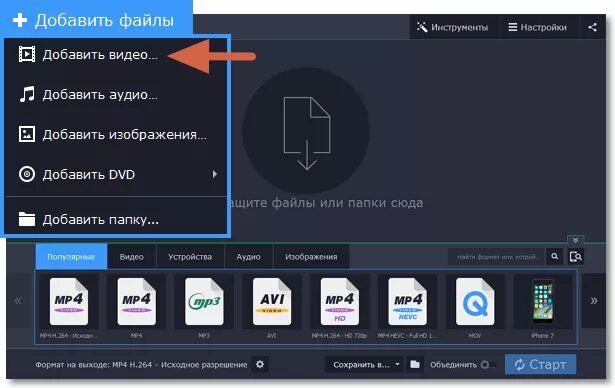Choose Добавить аудио... from the menu
Image resolution: width=615 pixels, height=388 pixels.
click(116, 95)
